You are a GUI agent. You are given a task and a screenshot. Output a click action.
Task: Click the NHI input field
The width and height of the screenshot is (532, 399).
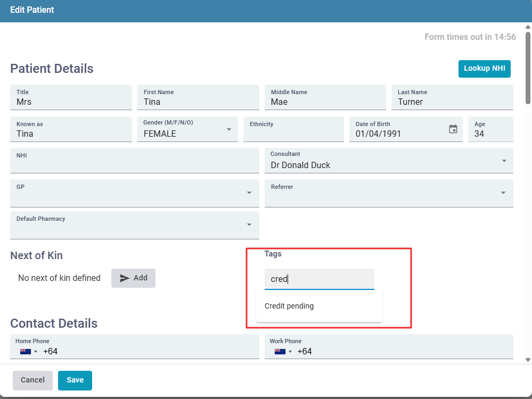[134, 165]
